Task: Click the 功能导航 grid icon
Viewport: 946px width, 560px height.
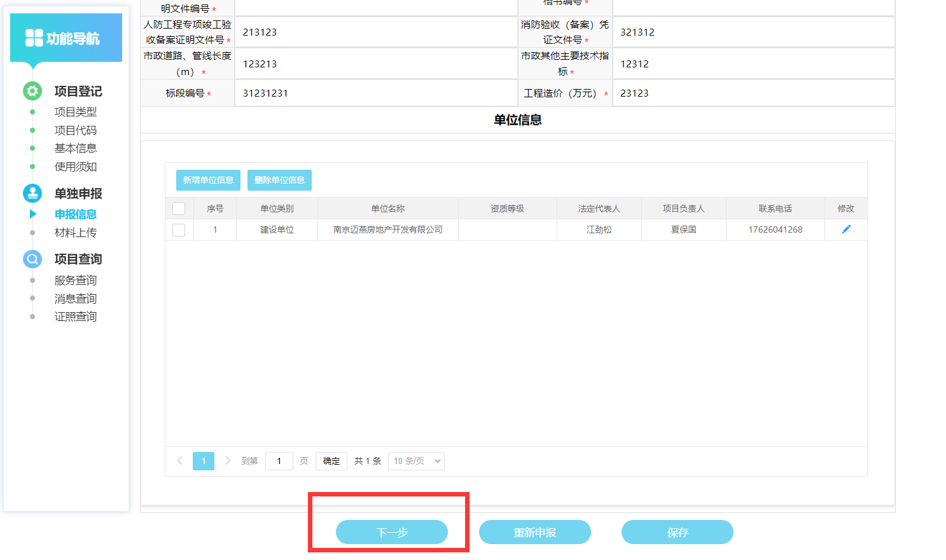Action: coord(34,38)
